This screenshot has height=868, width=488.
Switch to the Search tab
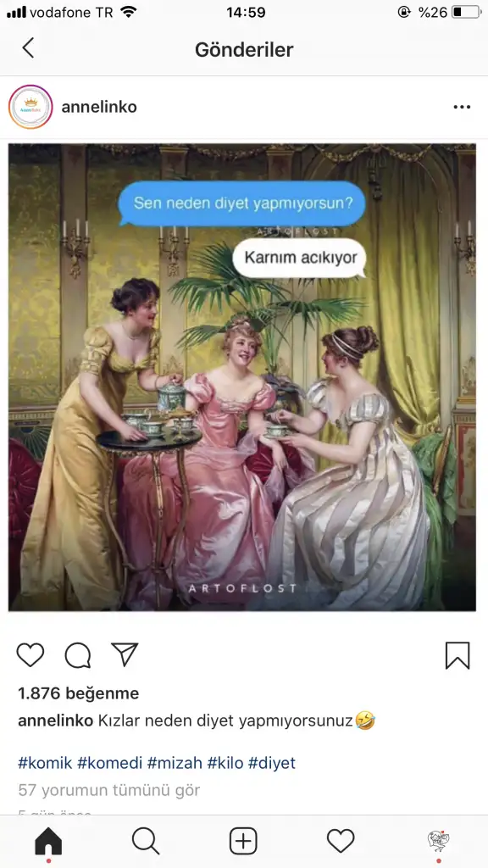click(x=146, y=842)
